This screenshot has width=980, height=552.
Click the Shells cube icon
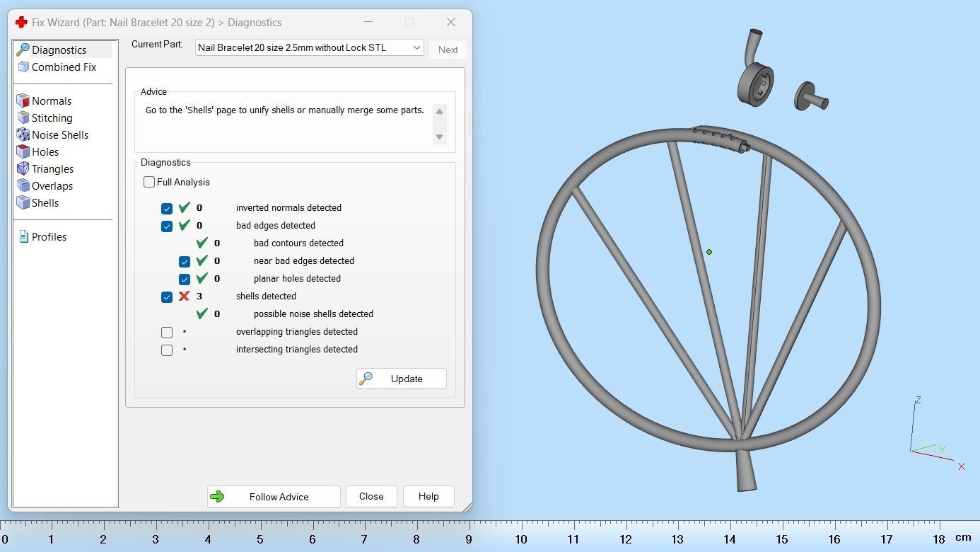coord(23,202)
